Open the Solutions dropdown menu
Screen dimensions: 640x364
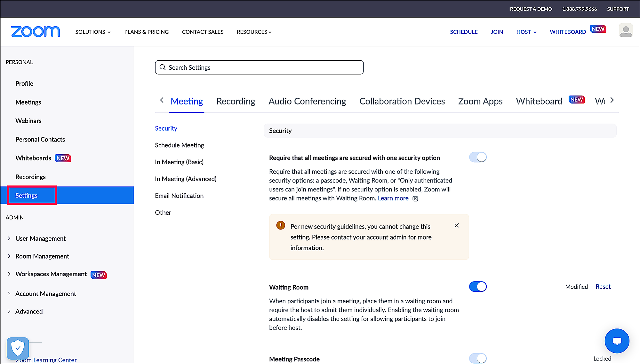pos(93,32)
